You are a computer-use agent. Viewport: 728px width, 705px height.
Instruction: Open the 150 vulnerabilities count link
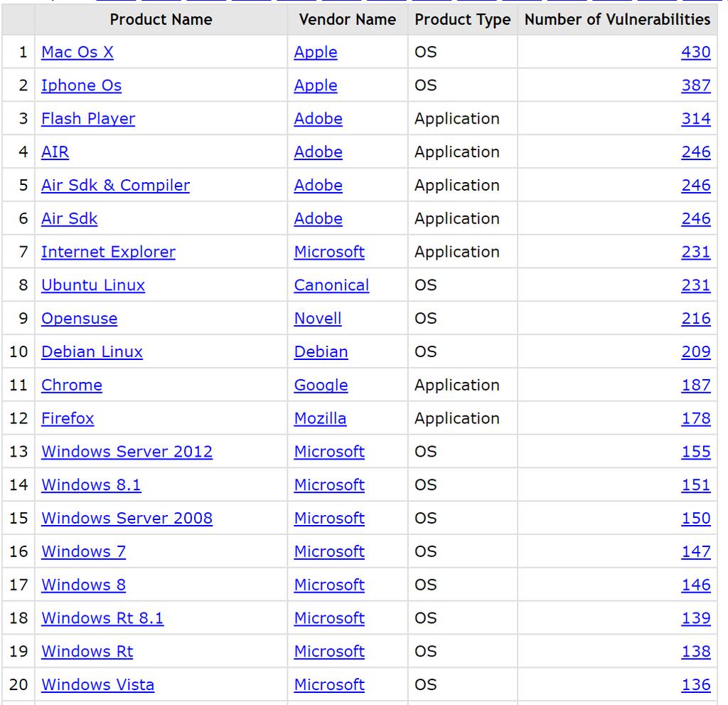pos(695,518)
